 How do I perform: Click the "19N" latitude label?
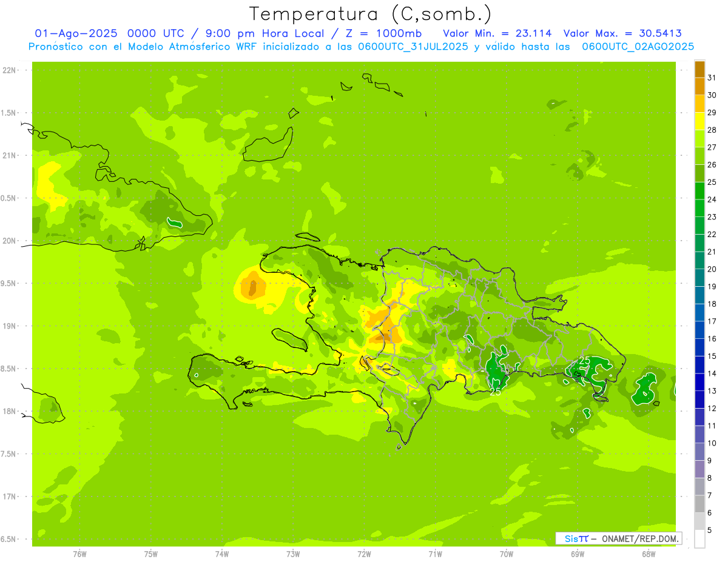tap(9, 326)
